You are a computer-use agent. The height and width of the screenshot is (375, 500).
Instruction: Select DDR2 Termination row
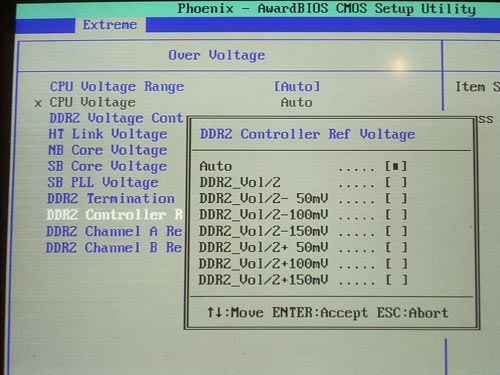tap(111, 199)
